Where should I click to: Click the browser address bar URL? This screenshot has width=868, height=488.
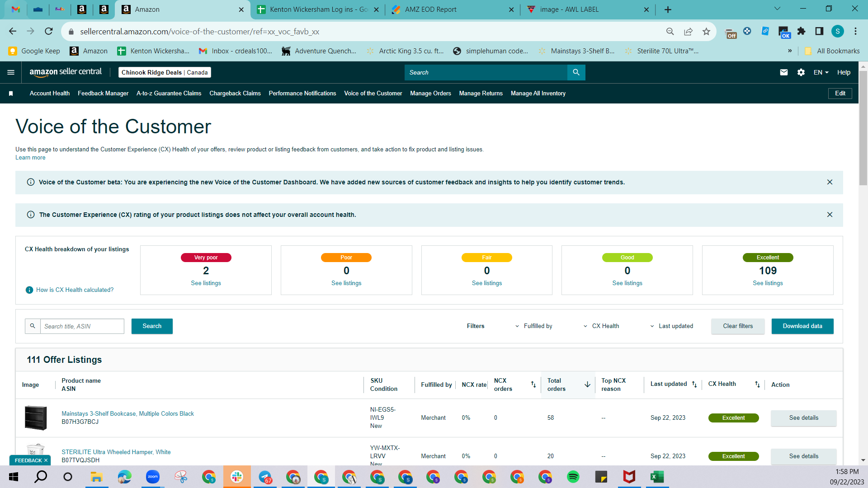click(199, 32)
